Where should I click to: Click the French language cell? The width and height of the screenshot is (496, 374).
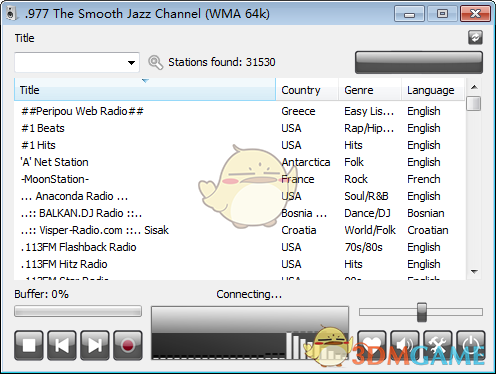point(424,179)
